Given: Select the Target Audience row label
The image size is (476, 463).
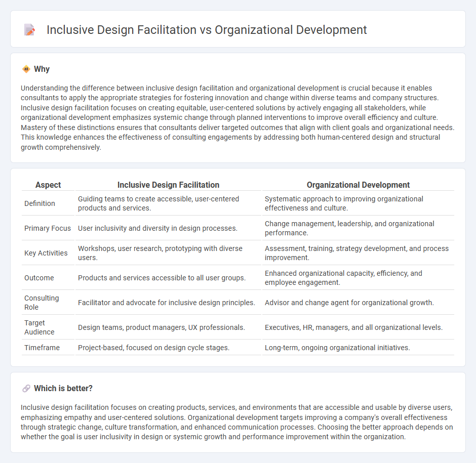Looking at the screenshot, I should coord(39,327).
